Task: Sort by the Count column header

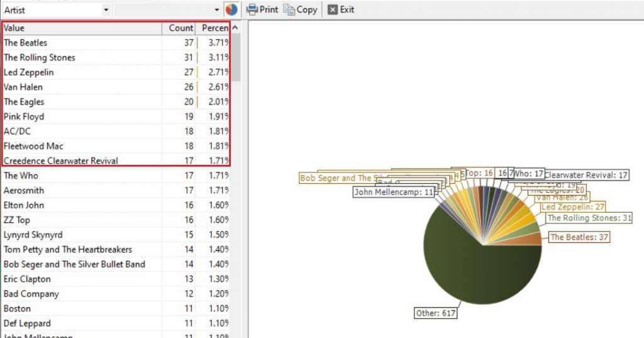Action: [180, 28]
